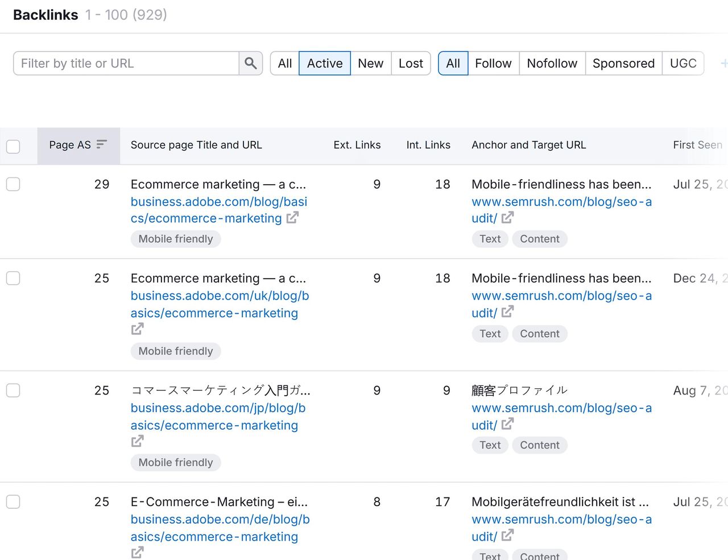The height and width of the screenshot is (560, 728).
Task: Open target URL external icon in German row
Action: coord(507,535)
